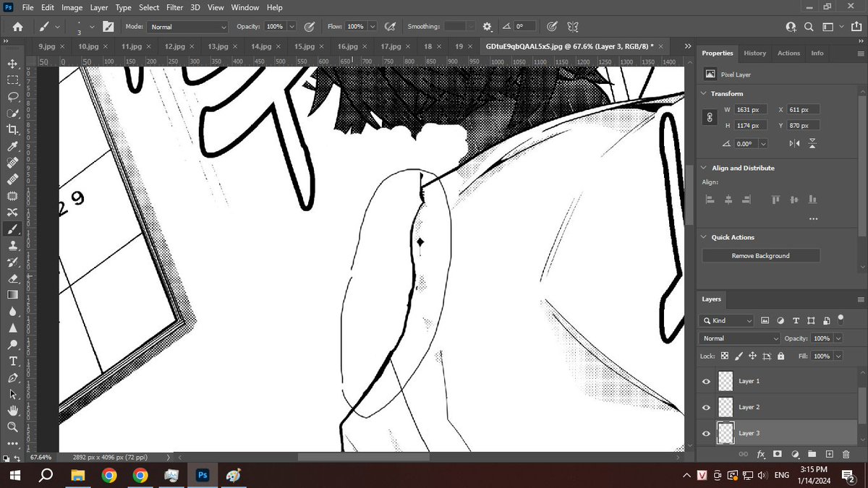
Task: Click the symmetry butterfly icon
Action: (572, 27)
